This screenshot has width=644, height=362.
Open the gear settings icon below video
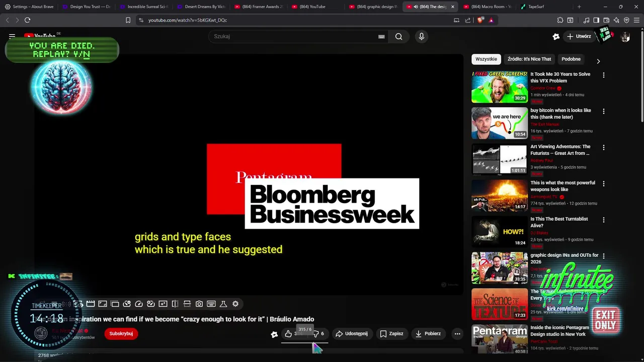[x=235, y=304]
